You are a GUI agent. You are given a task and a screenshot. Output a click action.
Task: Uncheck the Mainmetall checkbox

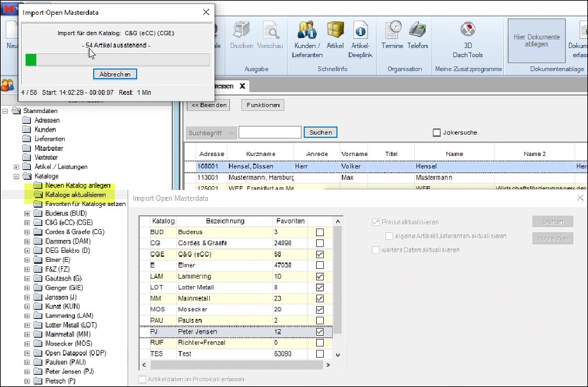coord(319,299)
